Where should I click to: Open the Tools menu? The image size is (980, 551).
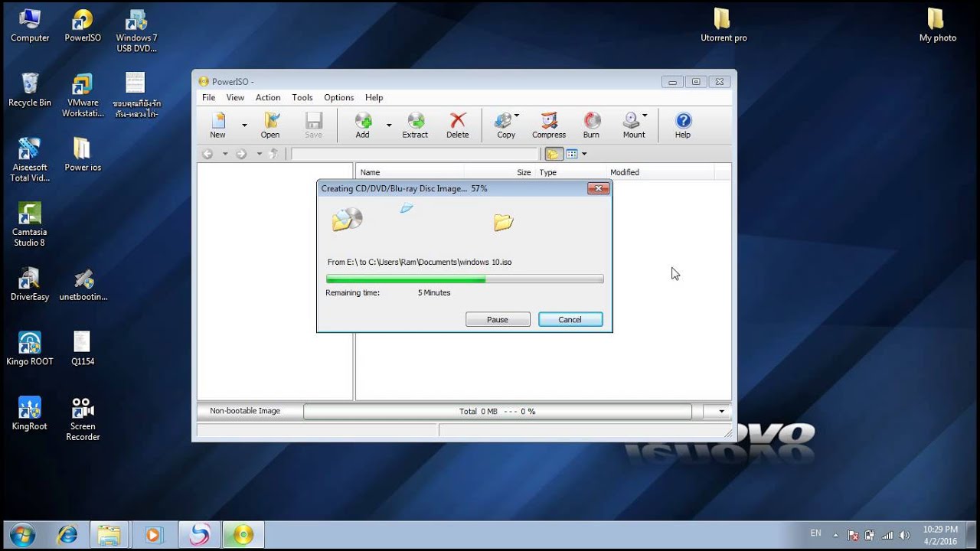click(302, 97)
